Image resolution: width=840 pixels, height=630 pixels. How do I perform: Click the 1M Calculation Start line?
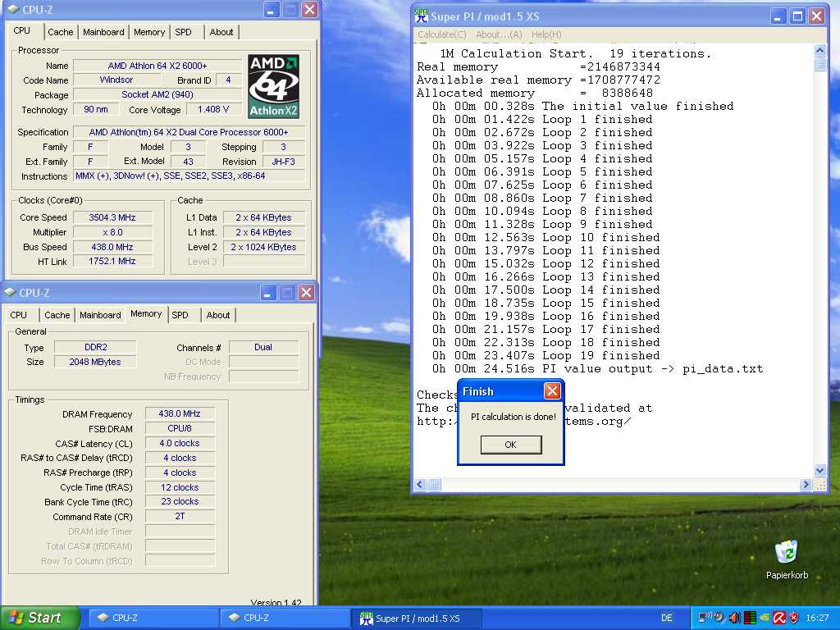[575, 53]
